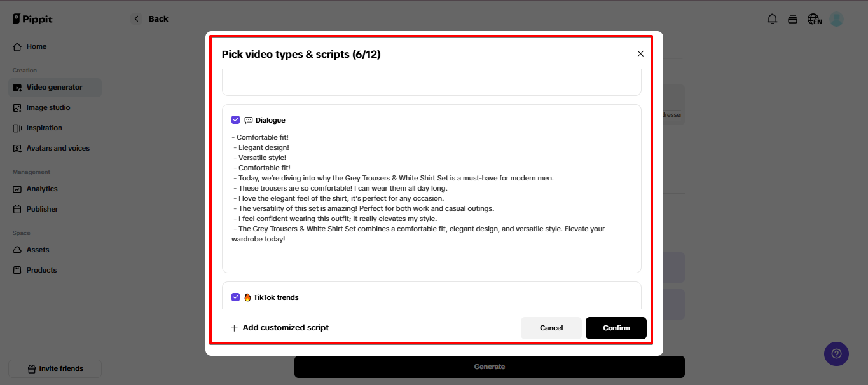
Task: Uncheck the TikTok trends checkbox
Action: tap(236, 297)
